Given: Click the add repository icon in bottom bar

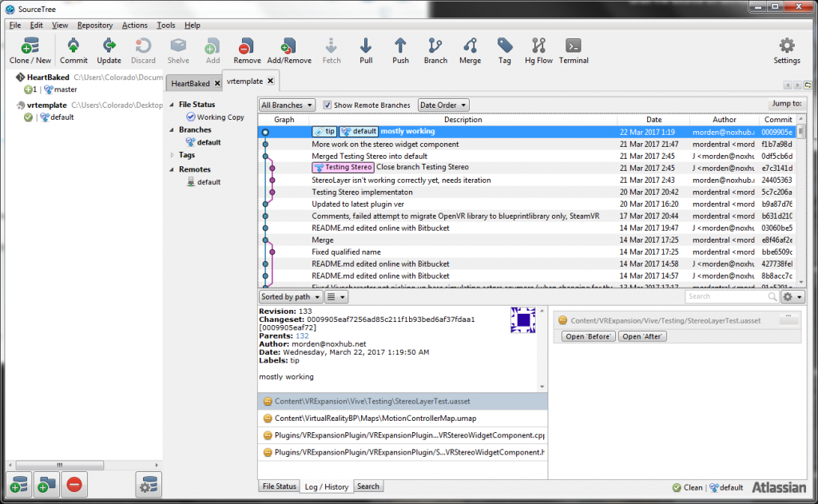Looking at the screenshot, I should click(x=19, y=485).
